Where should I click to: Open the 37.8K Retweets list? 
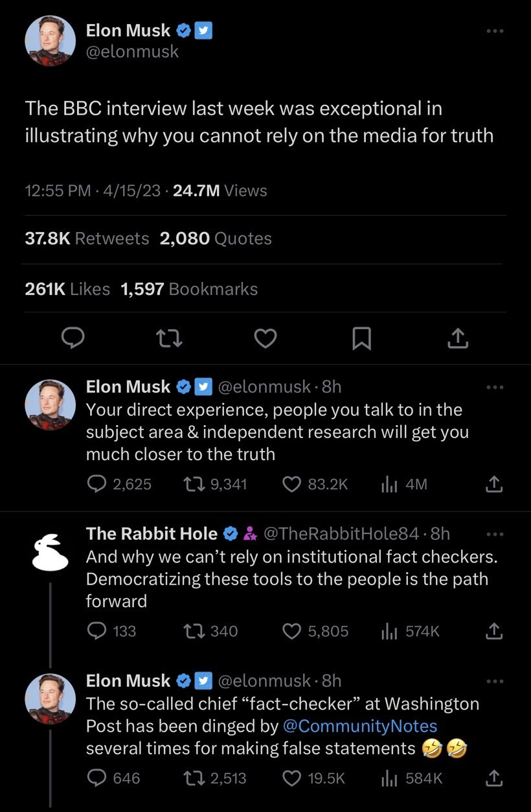pos(87,238)
